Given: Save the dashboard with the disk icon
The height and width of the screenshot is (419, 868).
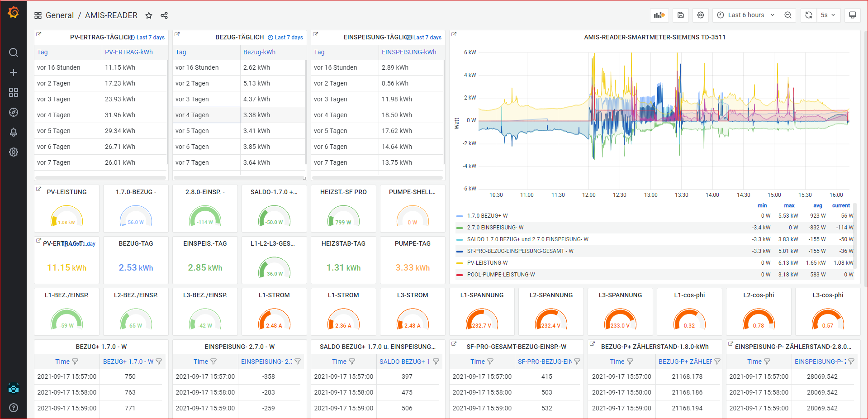Looking at the screenshot, I should pos(681,15).
